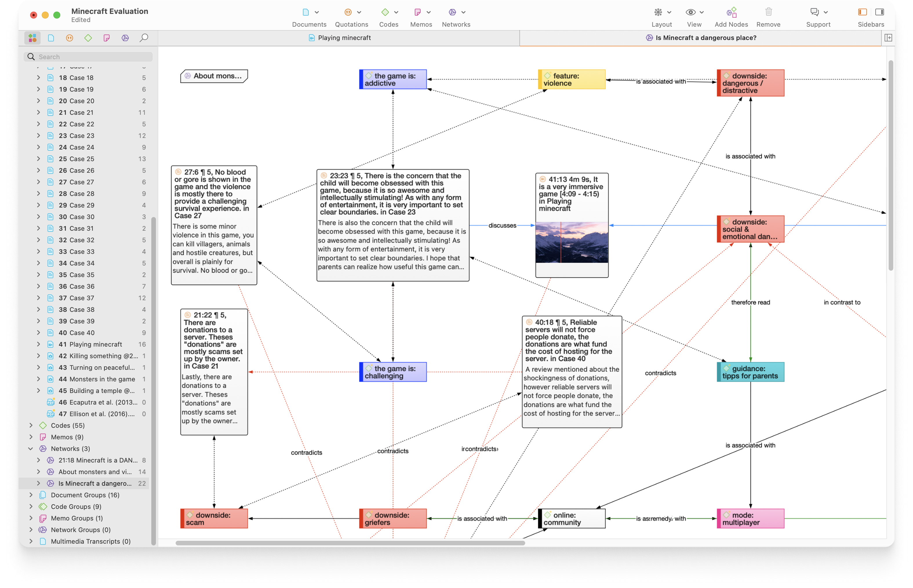Open the View eye options
Viewport: 913px width, 588px height.
pyautogui.click(x=690, y=12)
